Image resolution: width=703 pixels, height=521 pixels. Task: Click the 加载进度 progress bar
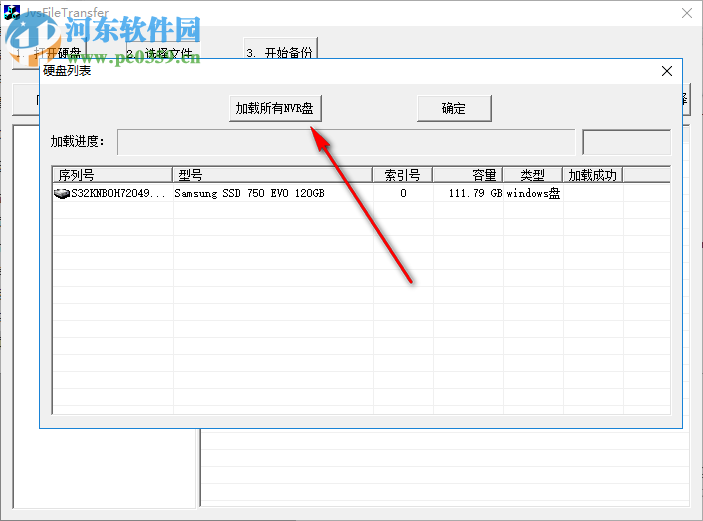point(346,142)
